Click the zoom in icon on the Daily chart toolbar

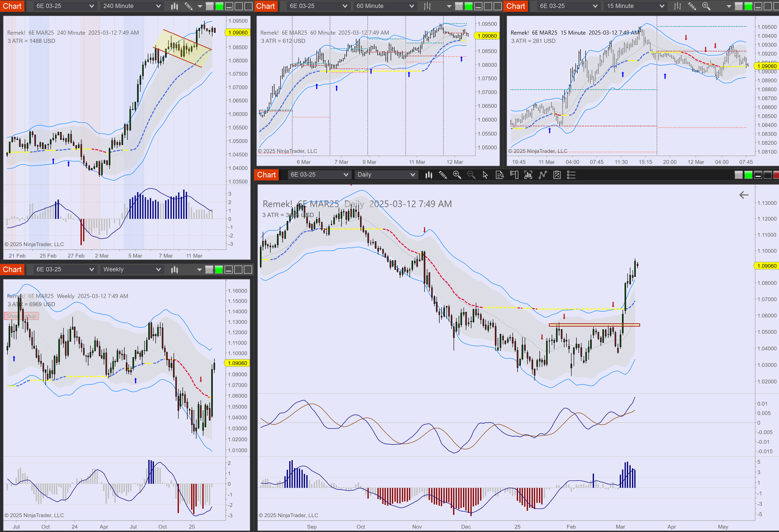pos(457,174)
